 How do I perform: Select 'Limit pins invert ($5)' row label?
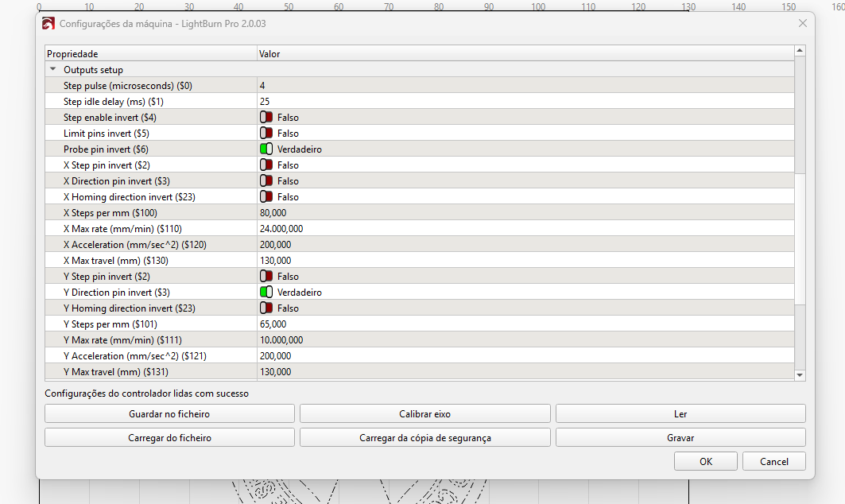pos(107,133)
